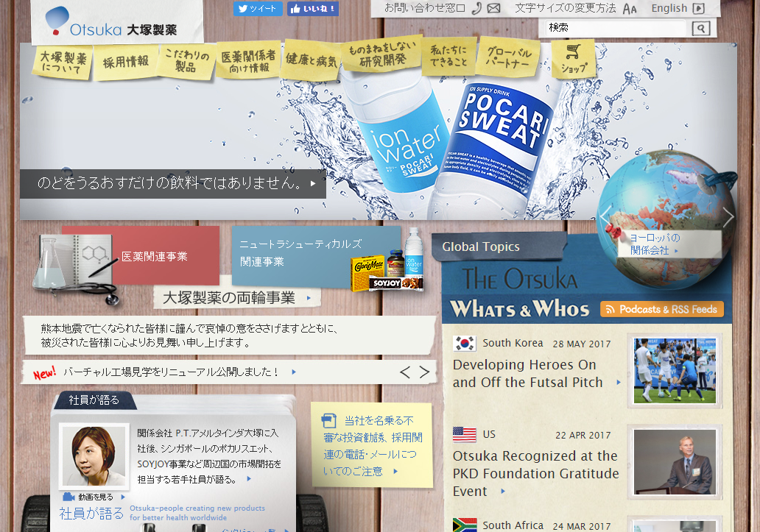Viewport: 760px width, 532px height.
Task: Click the のどをうるおすだけの飲料ではありません banner caption
Action: point(173,183)
